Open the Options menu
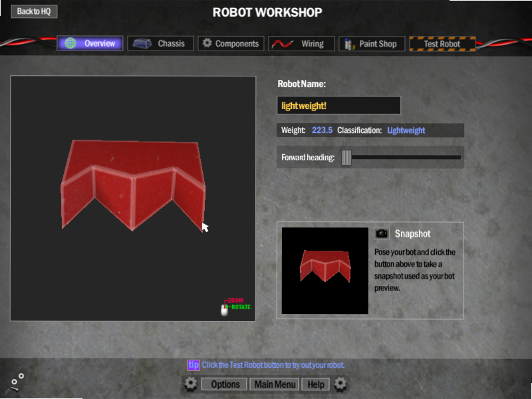Image resolution: width=532 pixels, height=399 pixels. (x=224, y=384)
